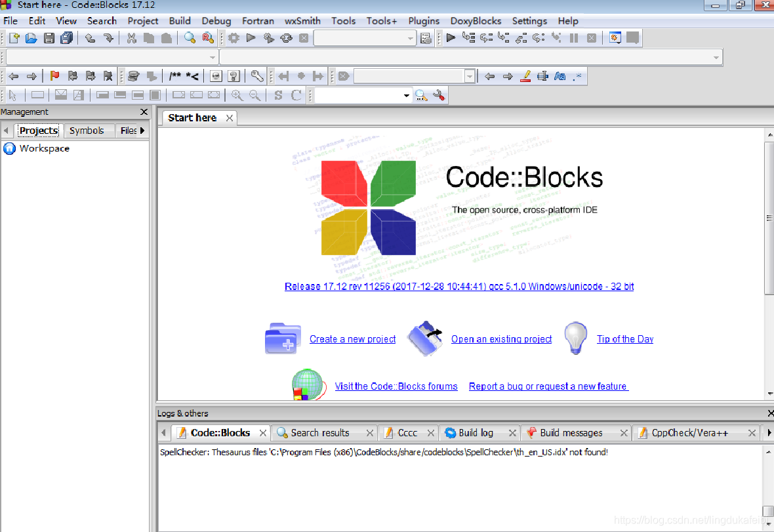Click the Build and run icon
Screen dimensions: 774x532
tap(268, 38)
